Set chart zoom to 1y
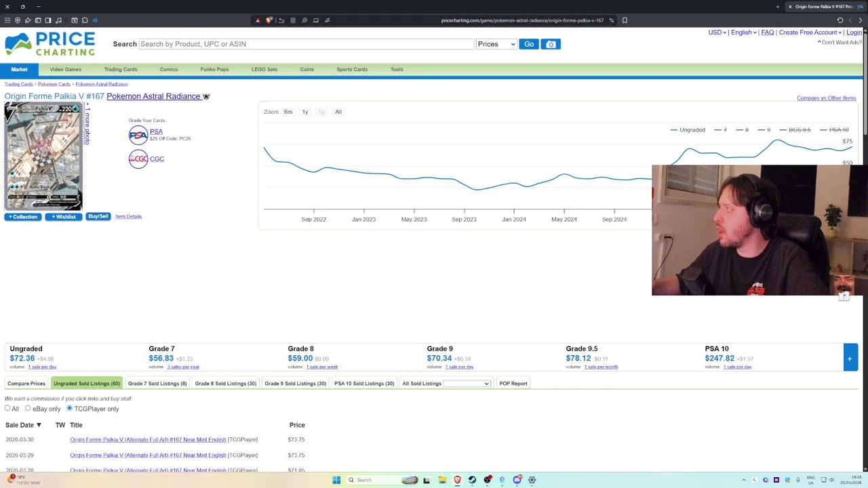 (305, 112)
